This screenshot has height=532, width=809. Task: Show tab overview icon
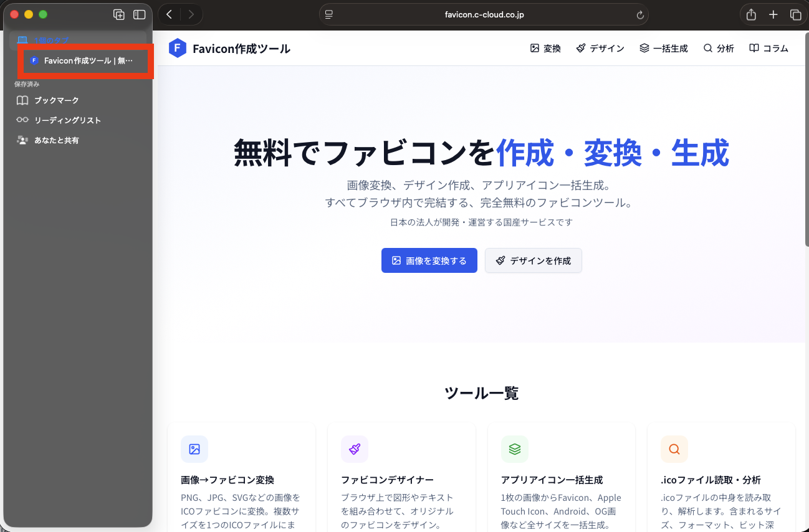(x=795, y=14)
